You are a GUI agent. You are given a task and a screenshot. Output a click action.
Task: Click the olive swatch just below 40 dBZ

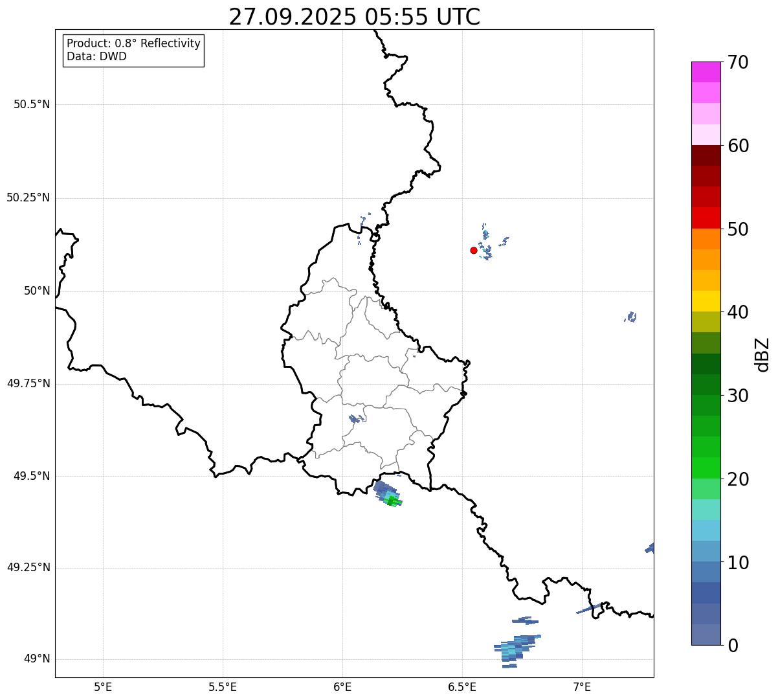(706, 322)
